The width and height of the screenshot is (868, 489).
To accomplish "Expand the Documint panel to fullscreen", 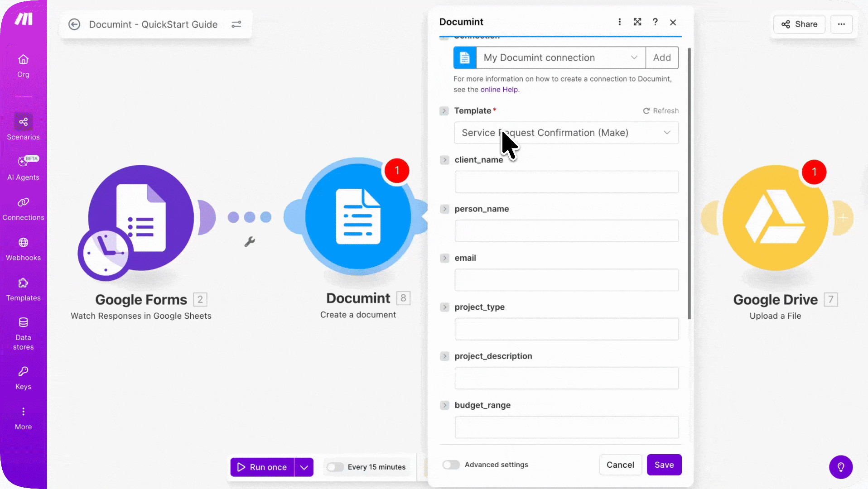I will click(x=637, y=22).
